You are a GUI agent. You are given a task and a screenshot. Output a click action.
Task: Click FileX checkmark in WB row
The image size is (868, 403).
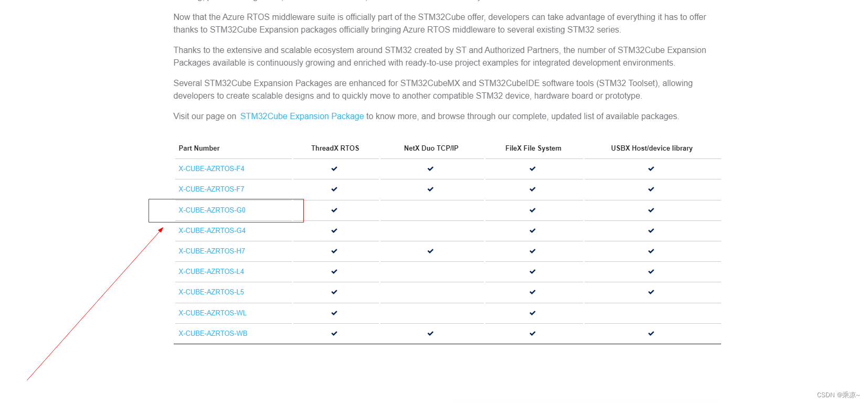point(533,333)
